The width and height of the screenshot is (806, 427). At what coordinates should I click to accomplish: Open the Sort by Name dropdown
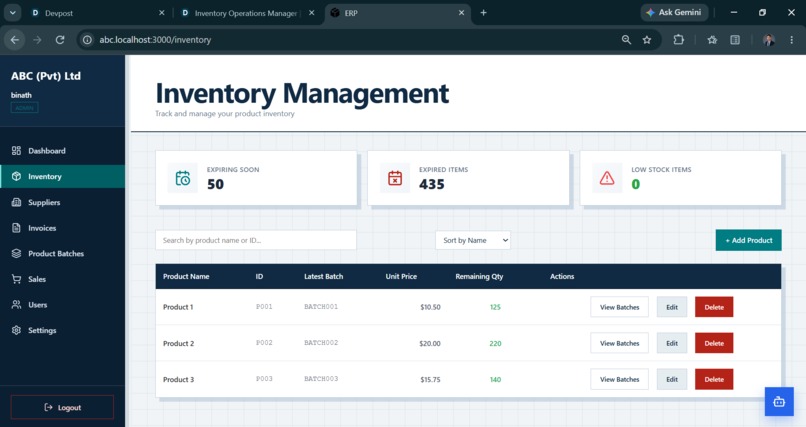473,240
